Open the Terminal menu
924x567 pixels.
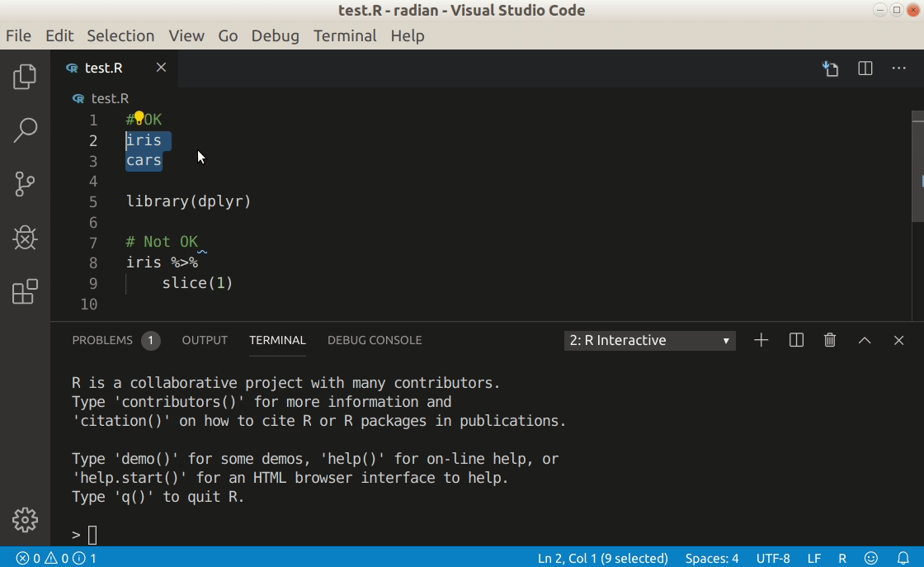point(345,36)
